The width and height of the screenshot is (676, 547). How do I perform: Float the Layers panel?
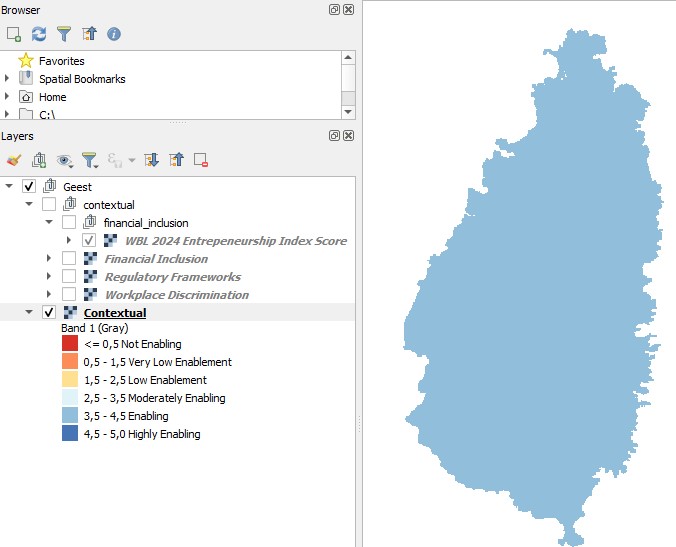(x=334, y=136)
